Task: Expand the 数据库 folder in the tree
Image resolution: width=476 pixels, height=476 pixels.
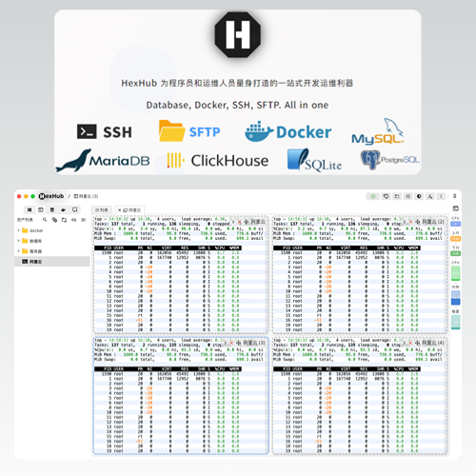Action: [19, 241]
